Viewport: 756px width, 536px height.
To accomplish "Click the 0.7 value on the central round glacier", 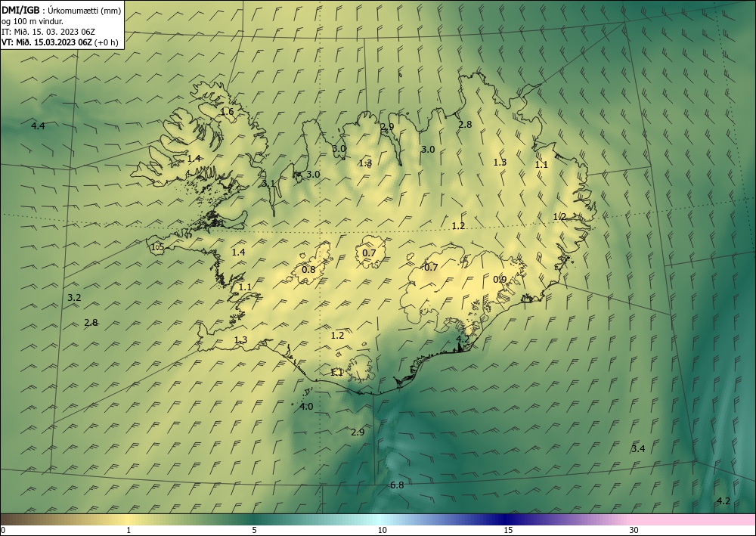I will (369, 253).
